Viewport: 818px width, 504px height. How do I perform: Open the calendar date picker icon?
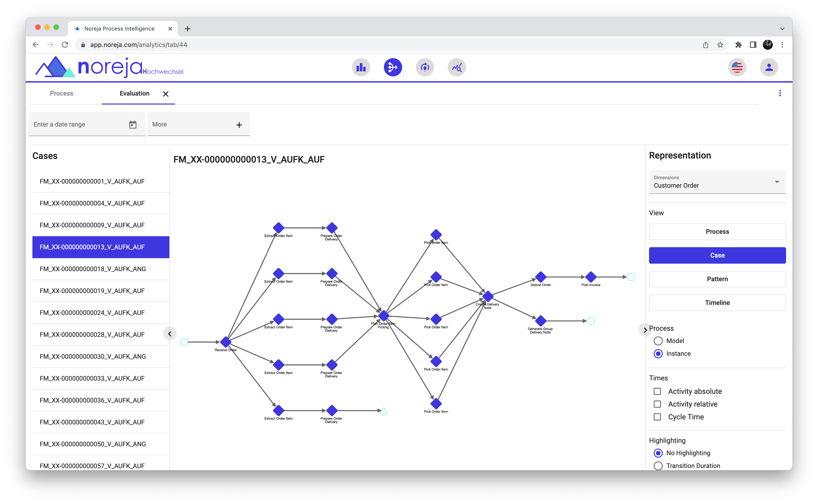point(133,125)
